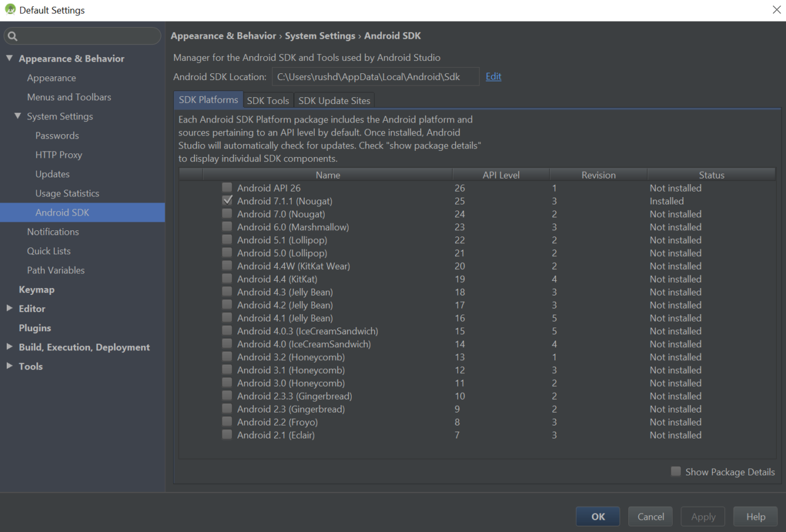
Task: Expand Build, Execution, Deployment
Action: click(x=9, y=347)
